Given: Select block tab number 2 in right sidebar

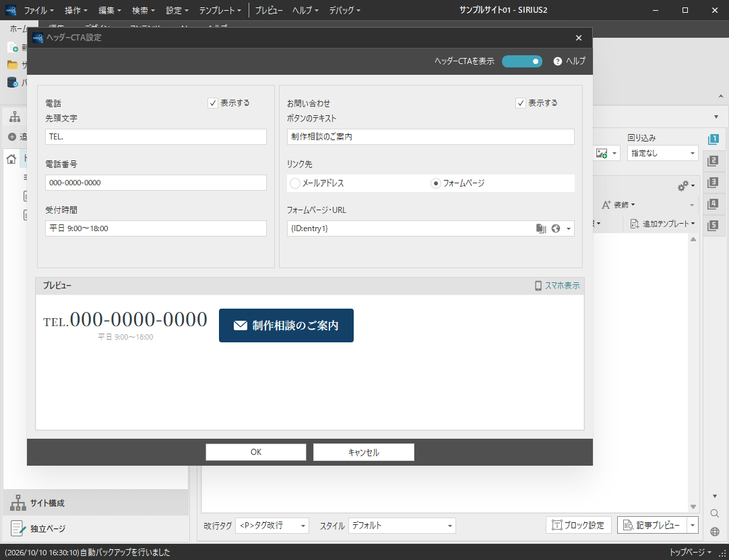Looking at the screenshot, I should 712,161.
